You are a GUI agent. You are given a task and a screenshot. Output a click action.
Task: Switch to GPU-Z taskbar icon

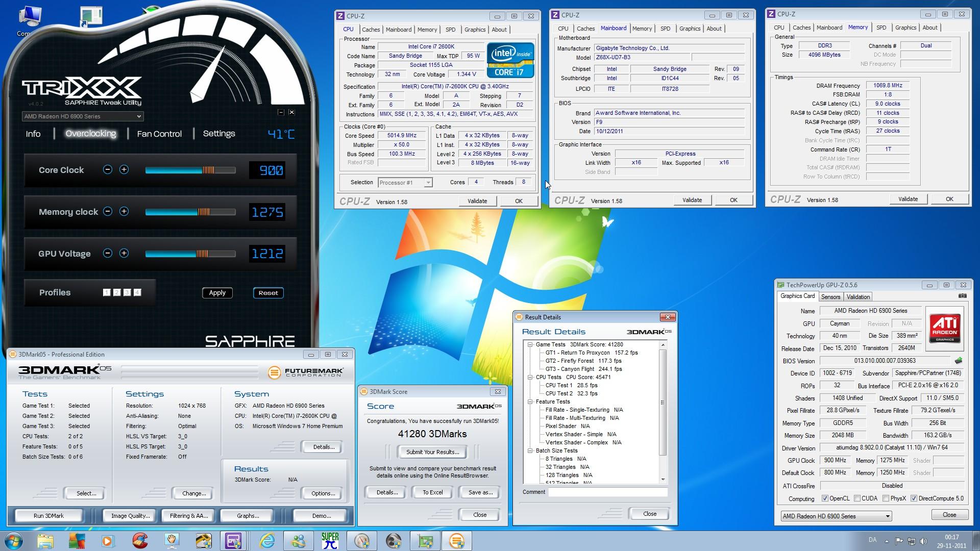(x=425, y=541)
